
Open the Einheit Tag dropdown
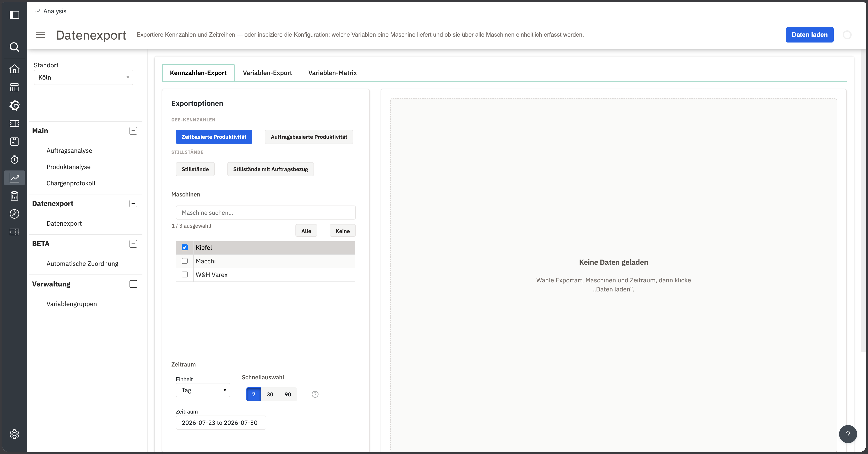203,390
